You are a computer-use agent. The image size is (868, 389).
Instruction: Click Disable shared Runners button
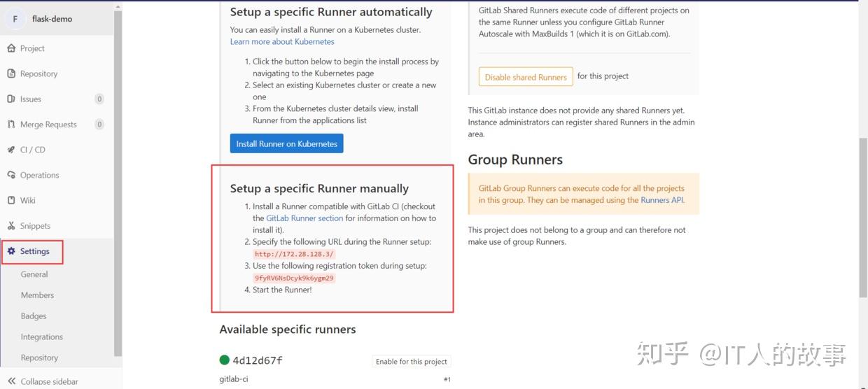(x=526, y=77)
